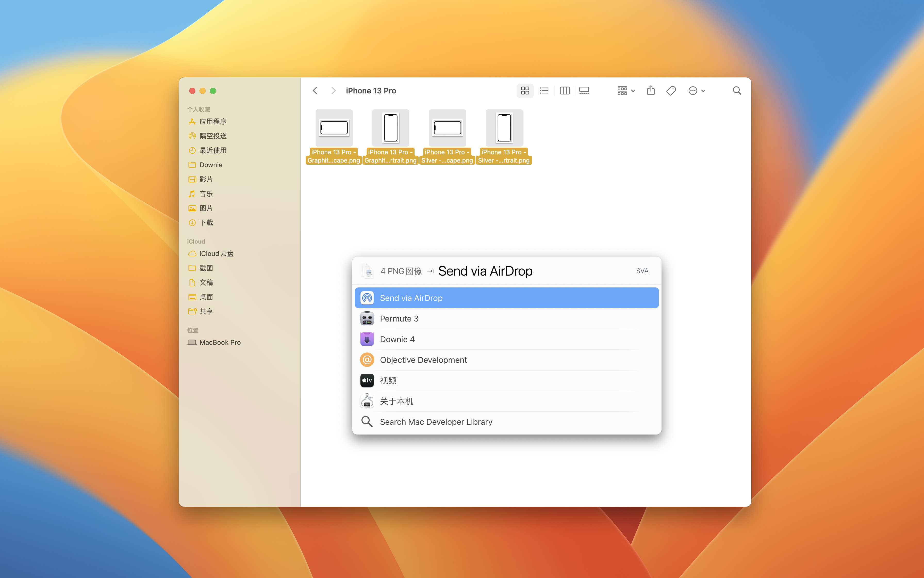924x578 pixels.
Task: Open 最近使用 in the sidebar
Action: pos(240,151)
